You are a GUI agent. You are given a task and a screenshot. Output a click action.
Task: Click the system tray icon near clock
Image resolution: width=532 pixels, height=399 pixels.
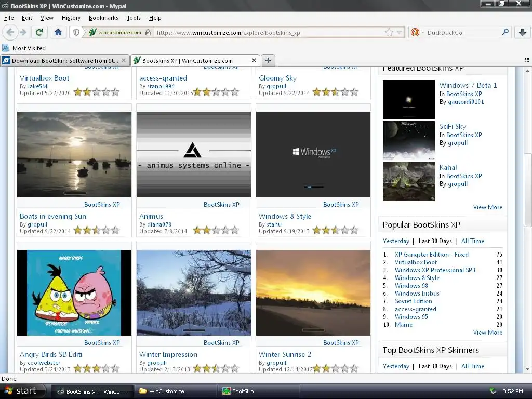[493, 391]
